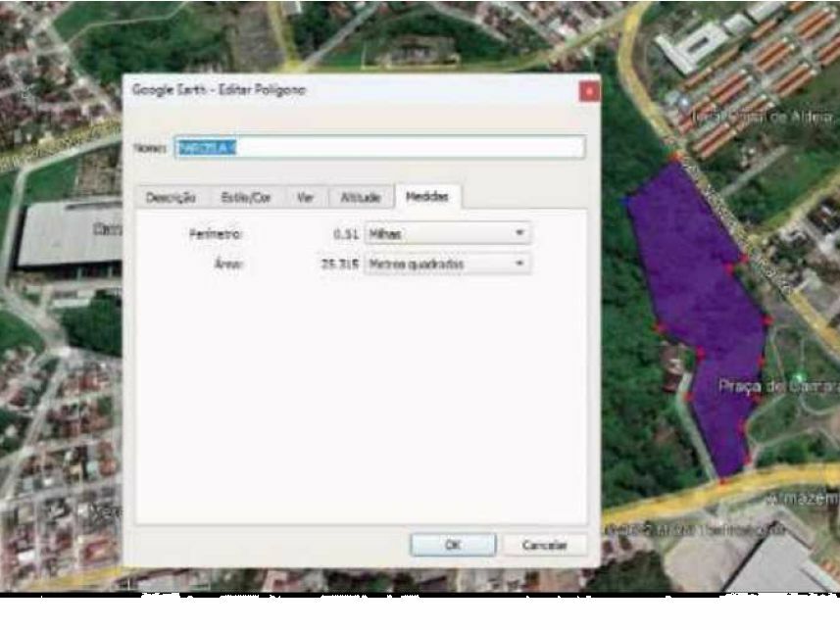Screen dimensions: 840x630
Task: Close the Editar Polígono dialog
Action: pyautogui.click(x=588, y=91)
